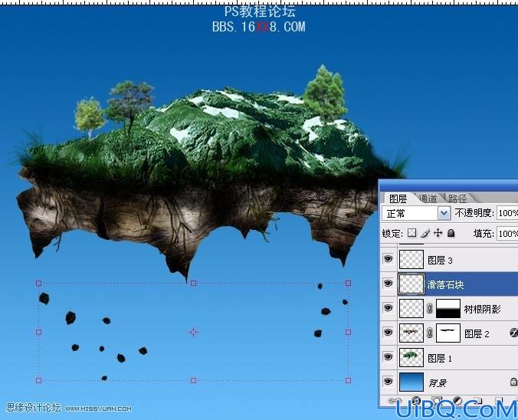The height and width of the screenshot is (420, 518).
Task: Click the lock icon on 背景 layer
Action: tap(513, 382)
